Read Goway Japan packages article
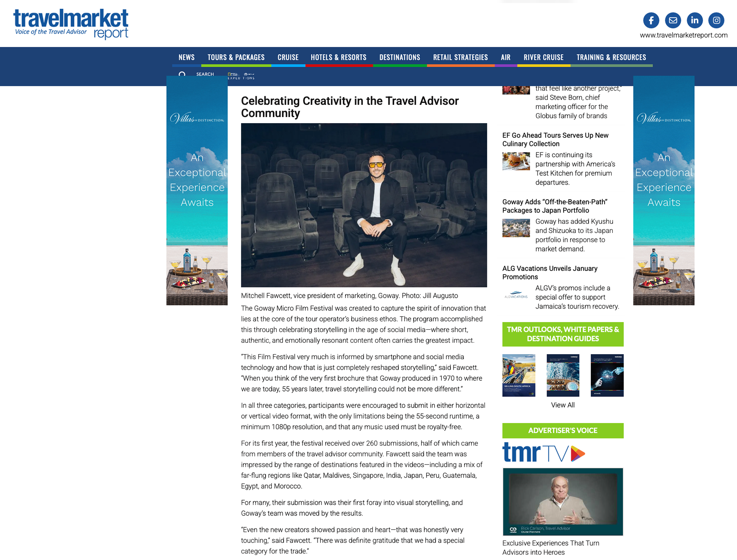The height and width of the screenshot is (560, 737). point(555,206)
